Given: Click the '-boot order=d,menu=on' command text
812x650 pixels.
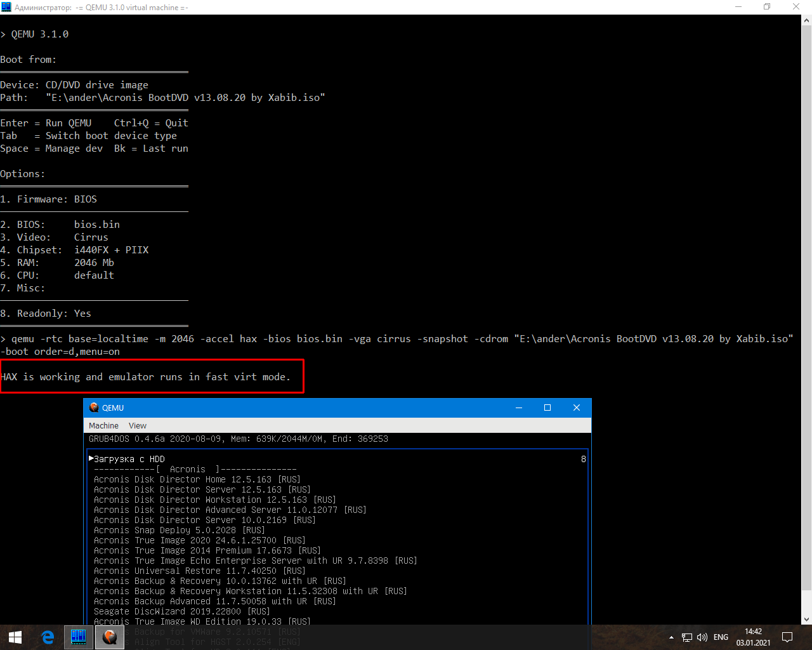Looking at the screenshot, I should (60, 352).
